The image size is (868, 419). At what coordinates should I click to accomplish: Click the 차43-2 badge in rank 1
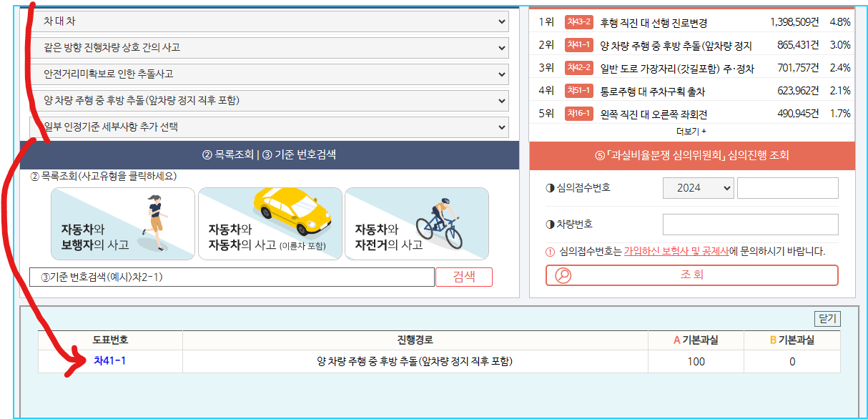pos(578,22)
